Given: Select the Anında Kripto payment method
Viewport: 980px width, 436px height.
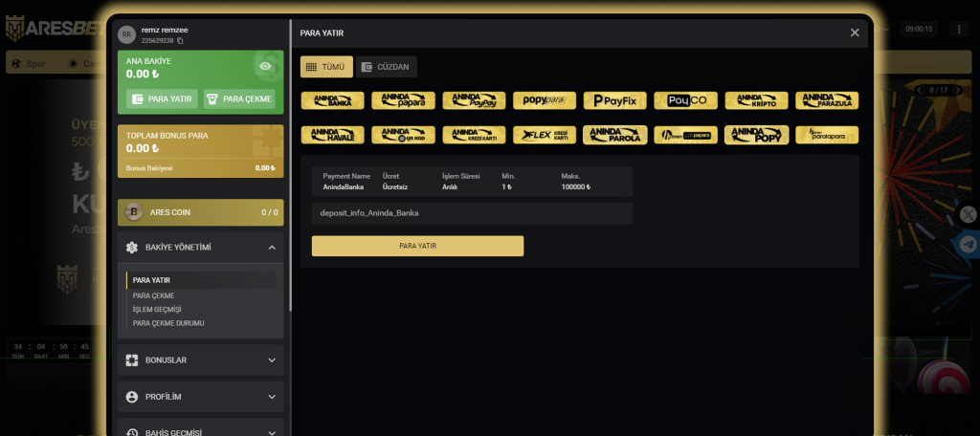Looking at the screenshot, I should [x=756, y=100].
